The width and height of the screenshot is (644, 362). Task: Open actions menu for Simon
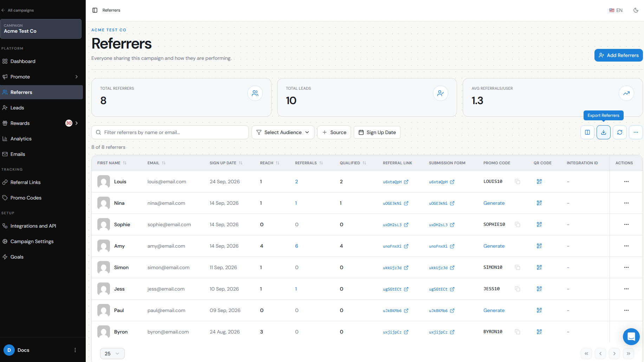click(x=626, y=267)
